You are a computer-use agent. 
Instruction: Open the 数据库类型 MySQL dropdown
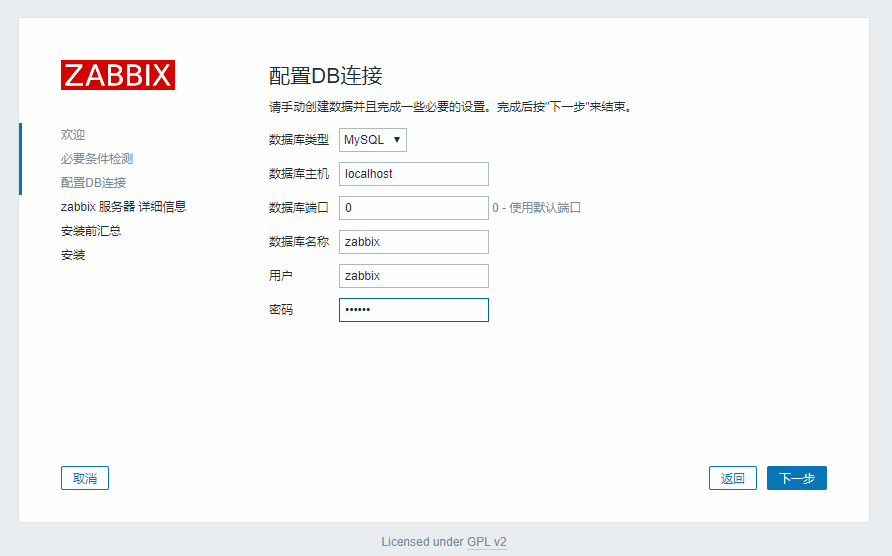(373, 140)
